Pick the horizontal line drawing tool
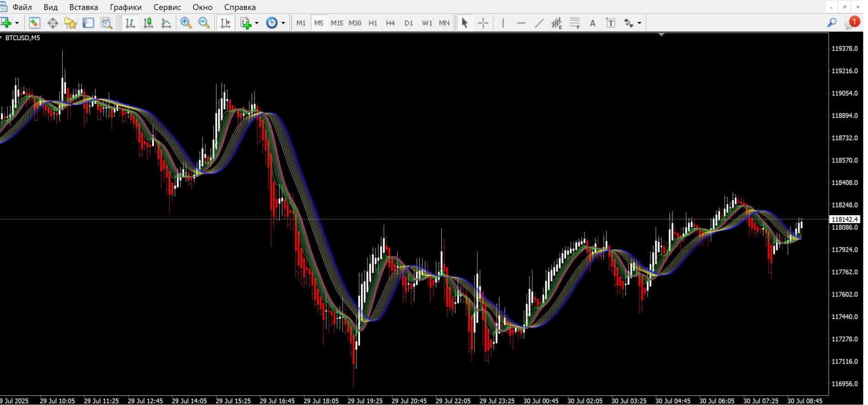 pos(521,23)
